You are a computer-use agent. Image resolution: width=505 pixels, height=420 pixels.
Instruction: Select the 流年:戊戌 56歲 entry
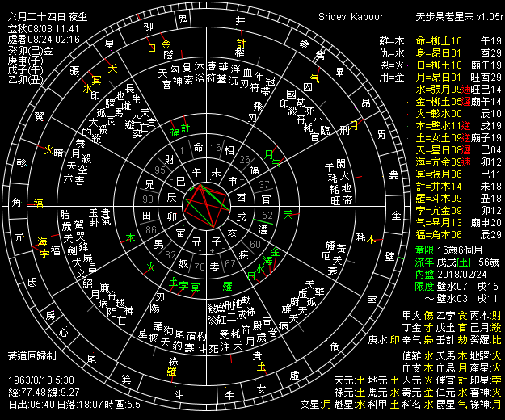(x=448, y=262)
